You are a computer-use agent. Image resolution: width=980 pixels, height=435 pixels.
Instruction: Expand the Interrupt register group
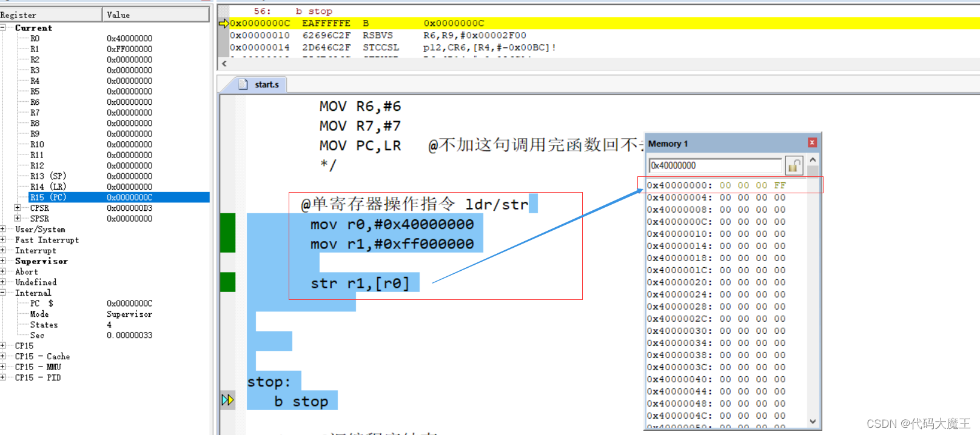tap(3, 250)
